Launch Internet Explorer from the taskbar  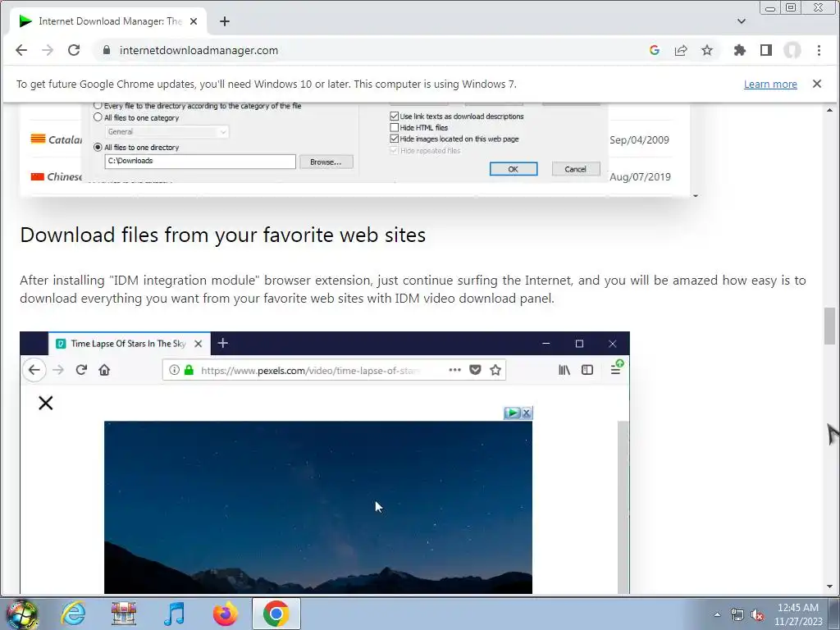73,614
